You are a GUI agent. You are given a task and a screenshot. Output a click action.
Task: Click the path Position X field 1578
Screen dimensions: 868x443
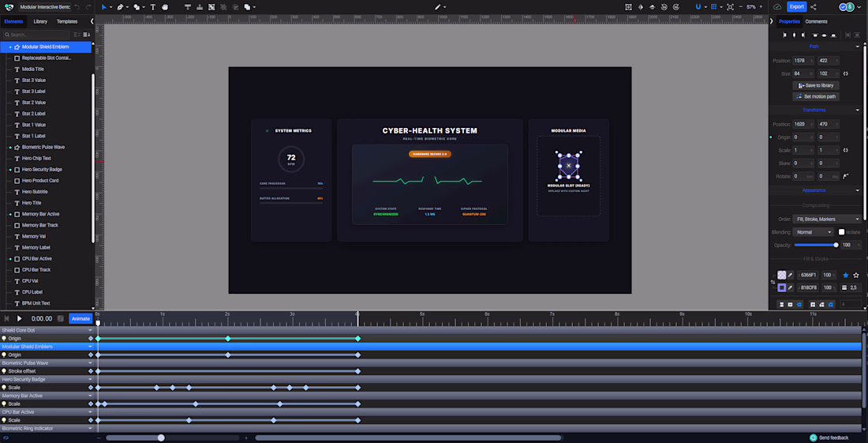804,60
